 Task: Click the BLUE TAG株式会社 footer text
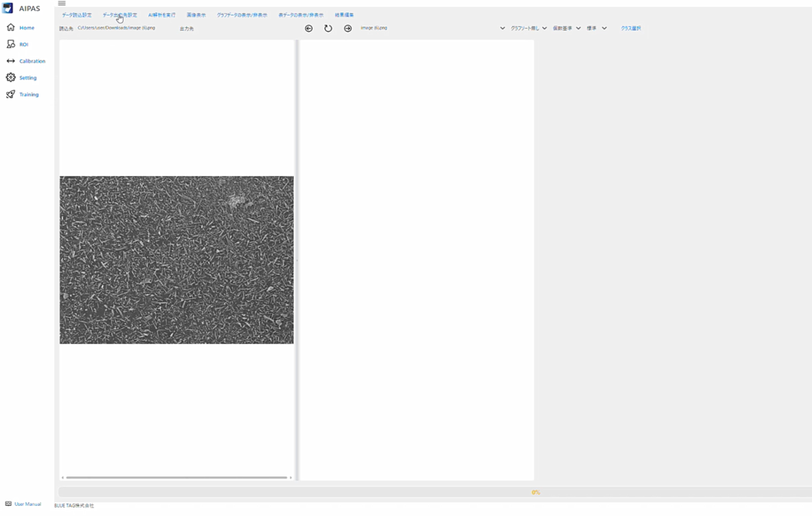[74, 506]
